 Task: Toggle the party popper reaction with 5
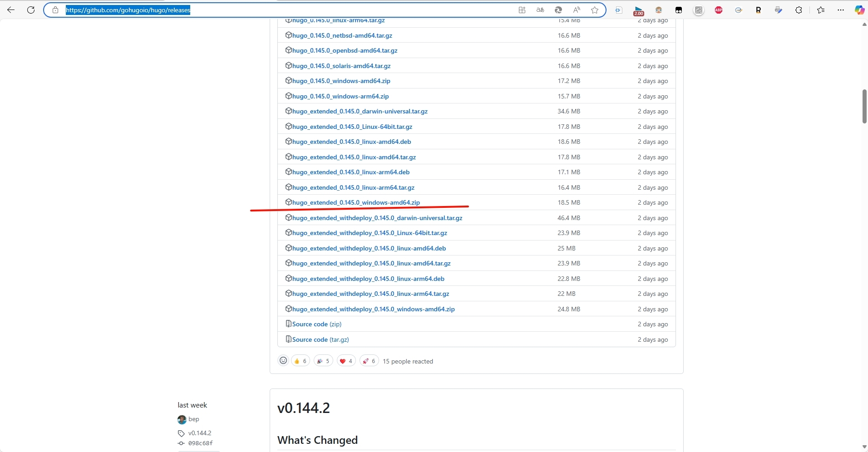coord(323,361)
